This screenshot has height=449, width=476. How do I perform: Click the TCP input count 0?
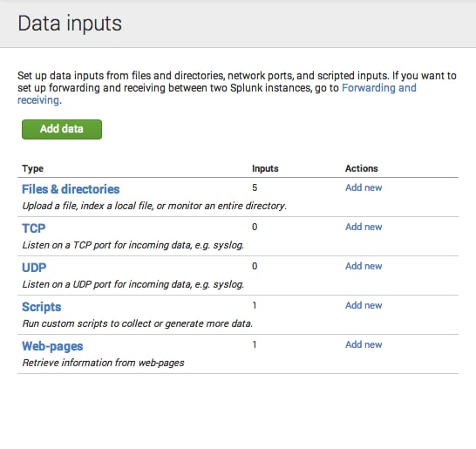pos(255,227)
